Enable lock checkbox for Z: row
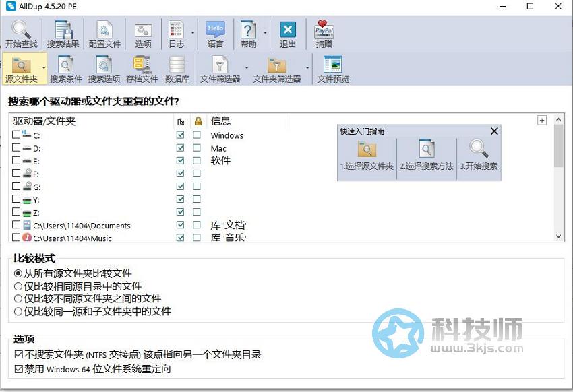The height and width of the screenshot is (392, 573). (197, 211)
